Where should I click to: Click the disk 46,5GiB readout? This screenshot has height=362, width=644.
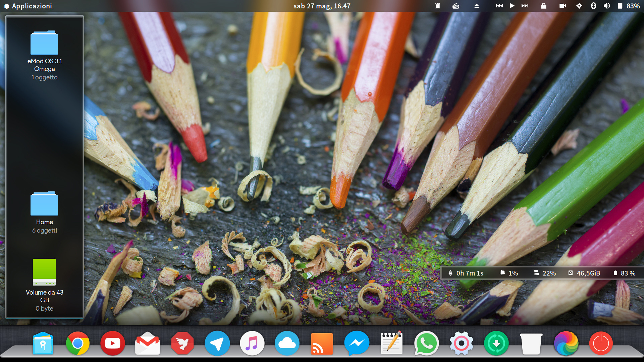tap(584, 273)
